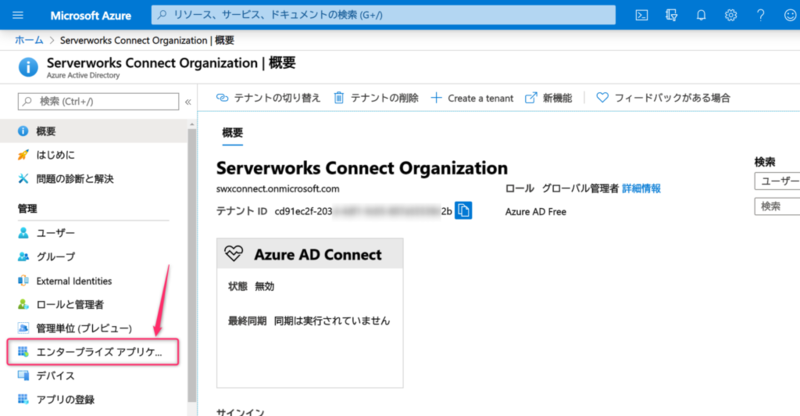Open the notifications bell
Screen dimensions: 800x416
(x=702, y=15)
